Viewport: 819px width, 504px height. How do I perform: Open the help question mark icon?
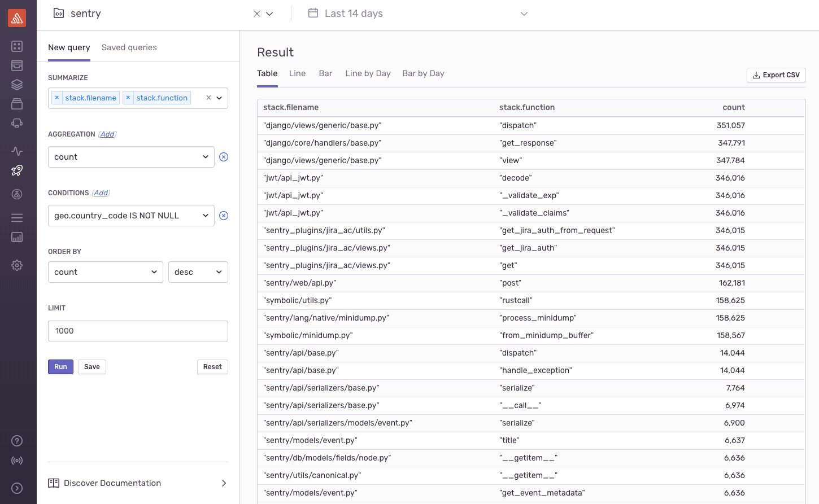coord(17,441)
